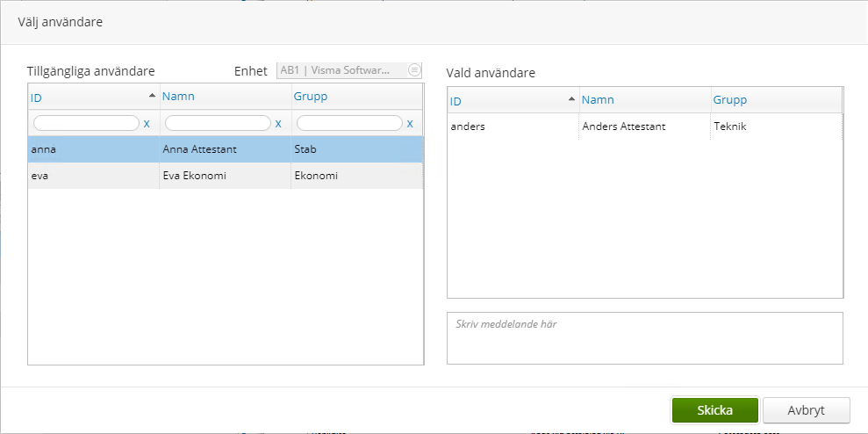Select the anna ID cell
Screen dimensions: 868x434
94,149
